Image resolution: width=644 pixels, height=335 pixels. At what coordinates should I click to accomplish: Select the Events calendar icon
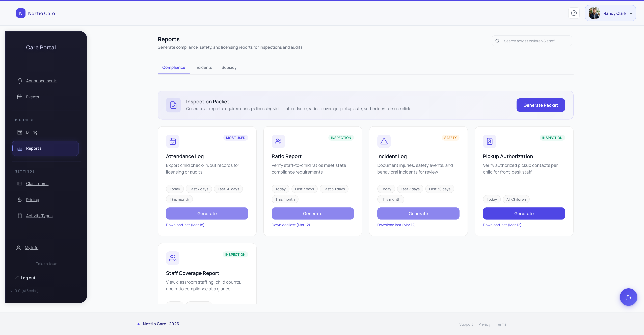pos(20,97)
